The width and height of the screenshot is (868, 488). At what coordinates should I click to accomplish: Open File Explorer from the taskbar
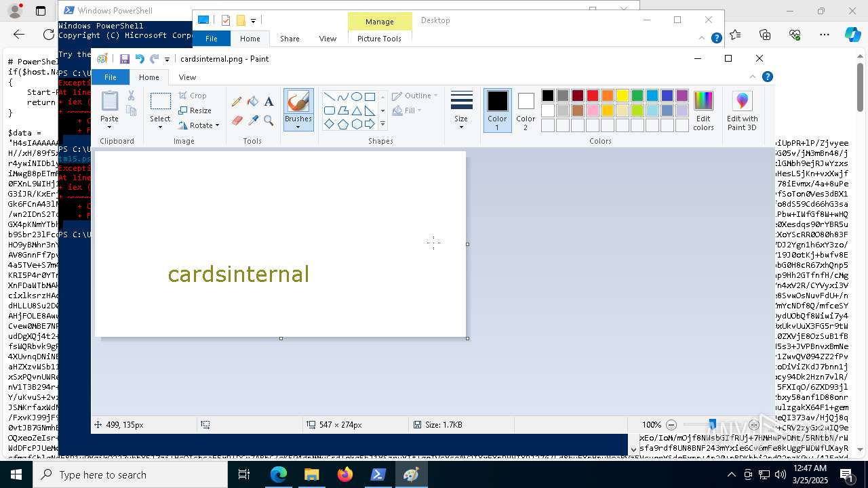[312, 475]
